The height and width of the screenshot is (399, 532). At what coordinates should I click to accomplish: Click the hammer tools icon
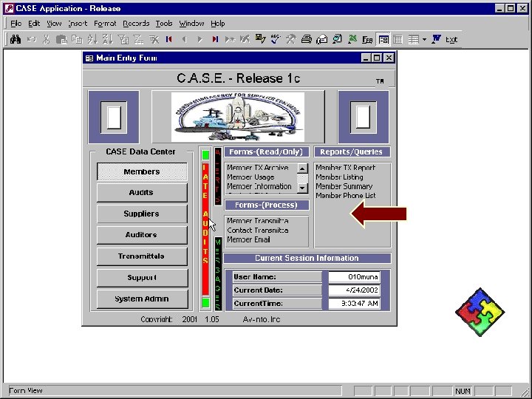pos(291,39)
